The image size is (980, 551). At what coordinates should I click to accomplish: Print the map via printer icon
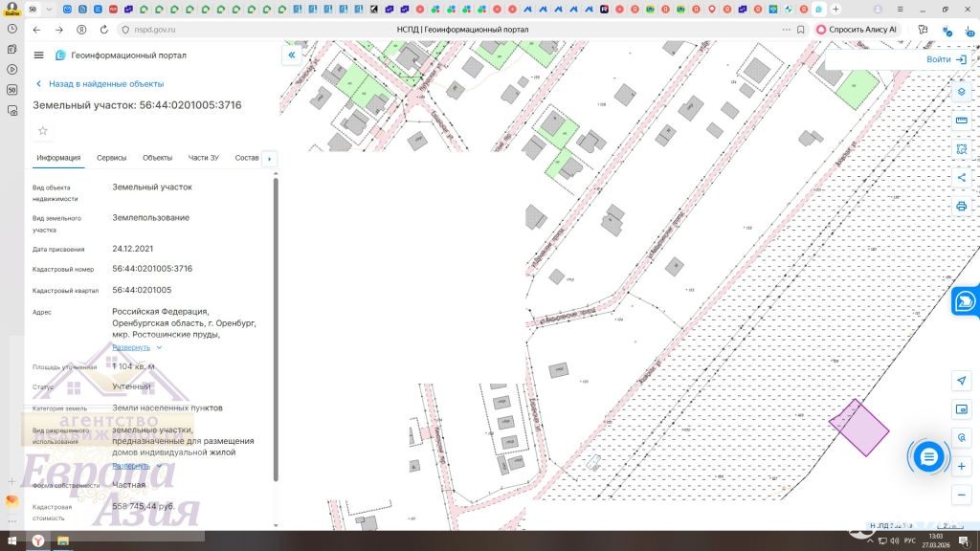962,206
